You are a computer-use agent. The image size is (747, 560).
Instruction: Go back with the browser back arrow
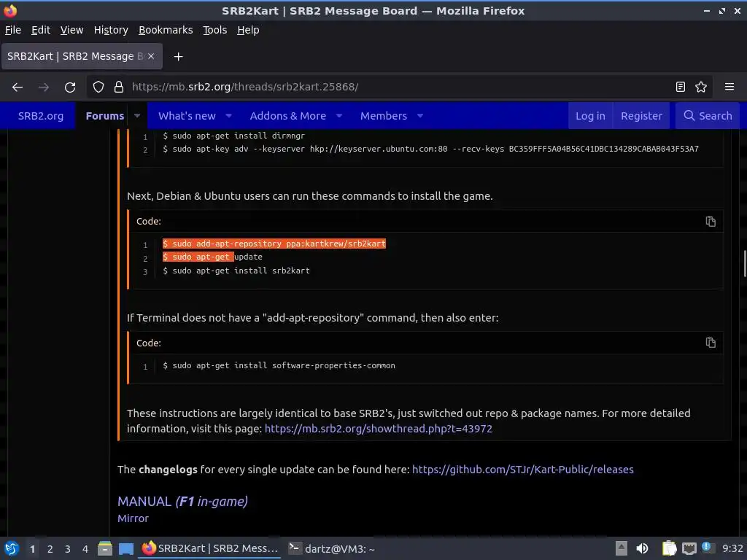coord(18,87)
